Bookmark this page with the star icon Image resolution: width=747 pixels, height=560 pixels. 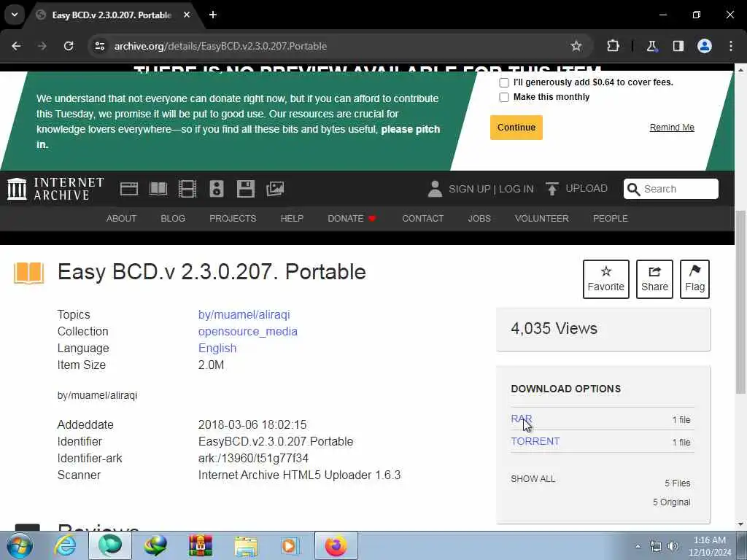click(x=576, y=46)
